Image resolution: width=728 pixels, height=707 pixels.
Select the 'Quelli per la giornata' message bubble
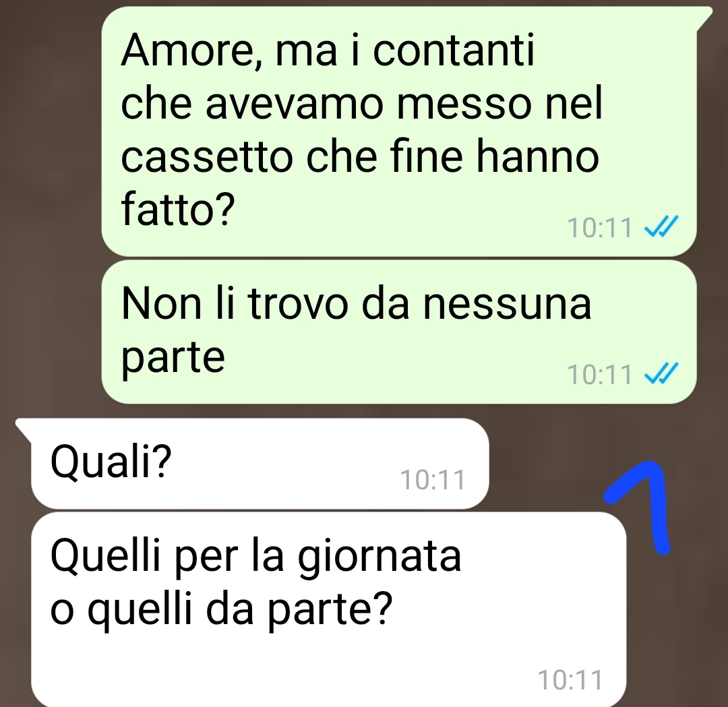329,609
